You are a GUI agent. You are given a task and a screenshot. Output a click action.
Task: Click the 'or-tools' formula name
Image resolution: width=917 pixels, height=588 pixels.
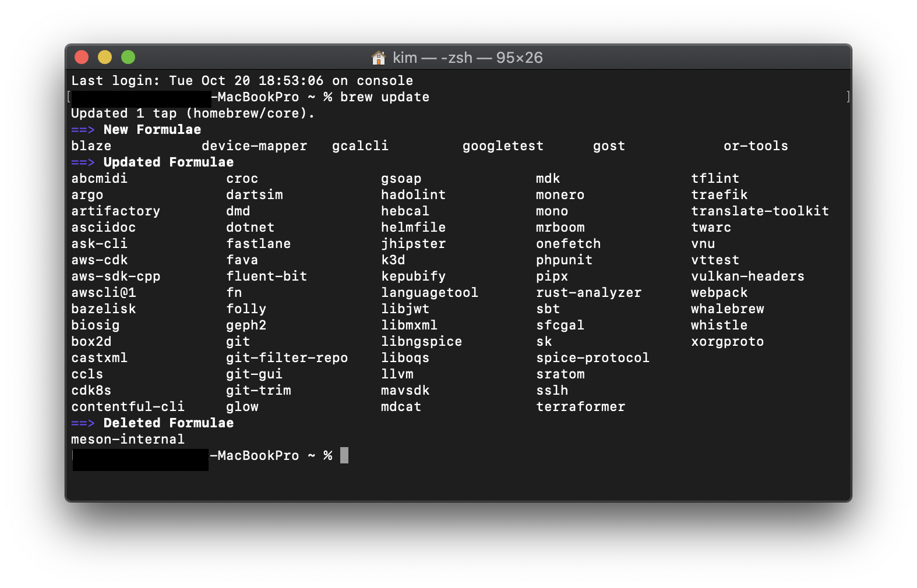click(x=756, y=146)
